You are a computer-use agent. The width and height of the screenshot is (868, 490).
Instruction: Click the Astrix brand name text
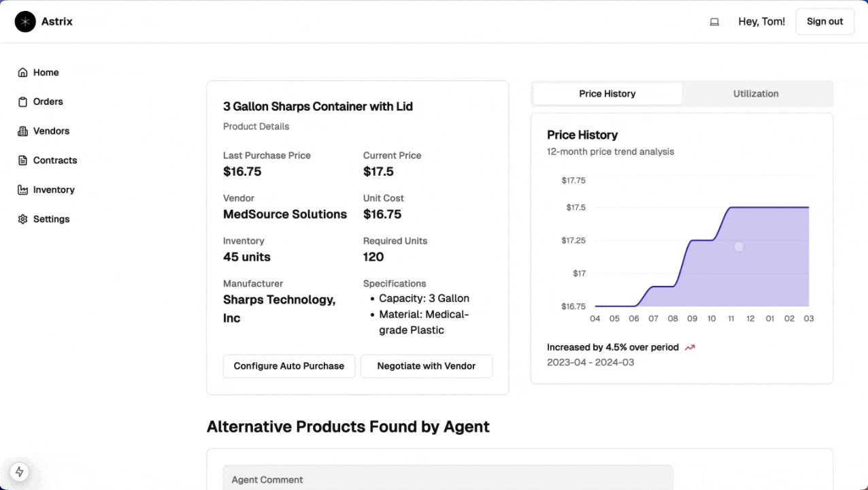[56, 22]
